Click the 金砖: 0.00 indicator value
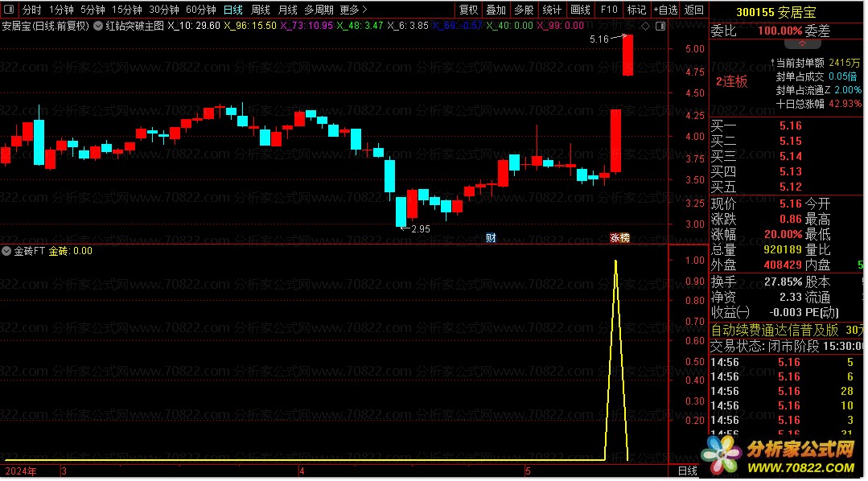 (x=70, y=251)
